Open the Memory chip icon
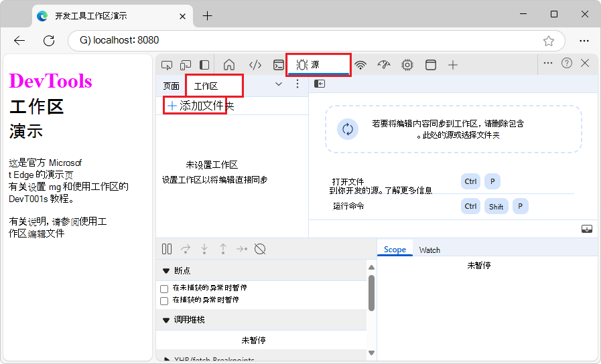The width and height of the screenshot is (601, 364). click(407, 65)
